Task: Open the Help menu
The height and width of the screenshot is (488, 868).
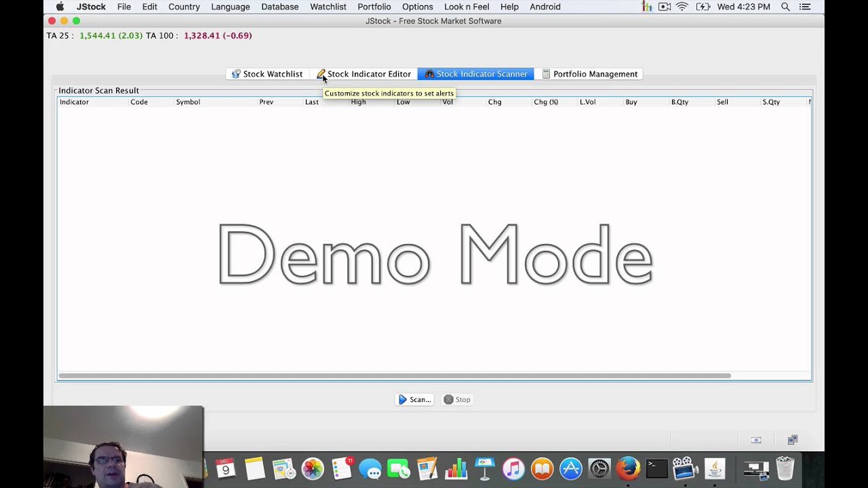Action: coord(509,7)
